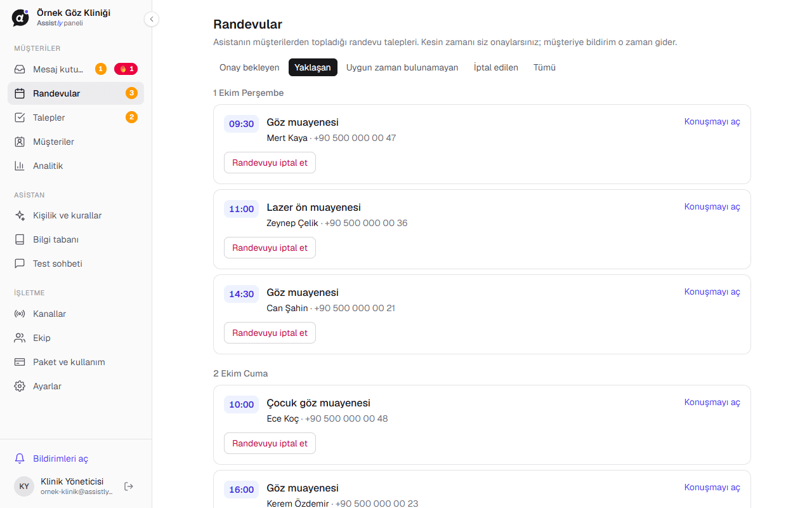The image size is (812, 508).
Task: Switch to the Onay bekleyen tab
Action: [249, 67]
